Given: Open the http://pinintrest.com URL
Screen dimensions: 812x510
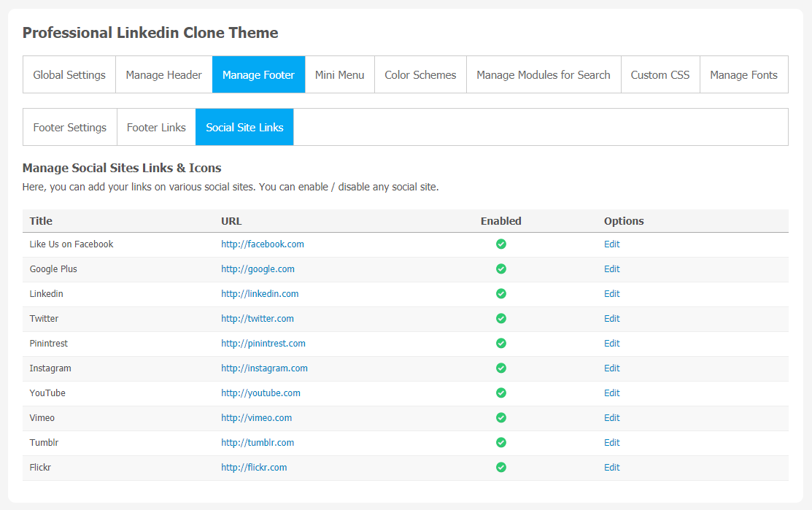Looking at the screenshot, I should [263, 344].
